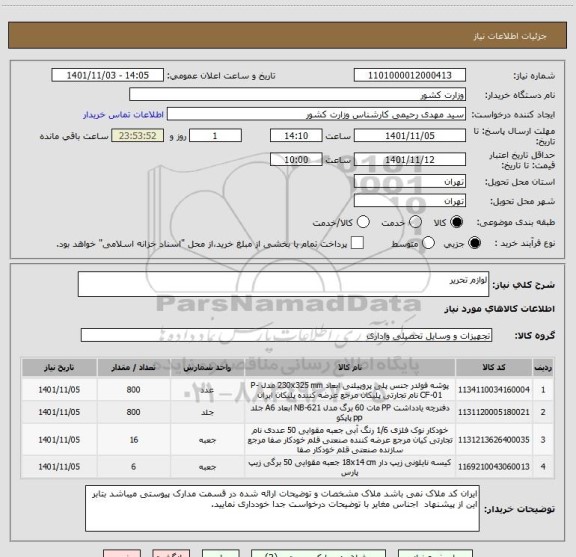Click quantity 6 in row 4
The height and width of the screenshot is (557, 576).
133,467
